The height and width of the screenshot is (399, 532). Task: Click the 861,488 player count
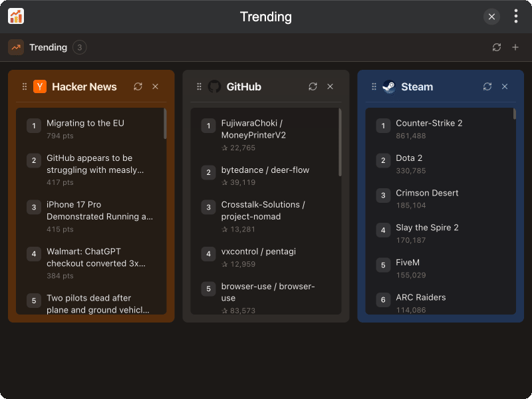[x=411, y=136]
